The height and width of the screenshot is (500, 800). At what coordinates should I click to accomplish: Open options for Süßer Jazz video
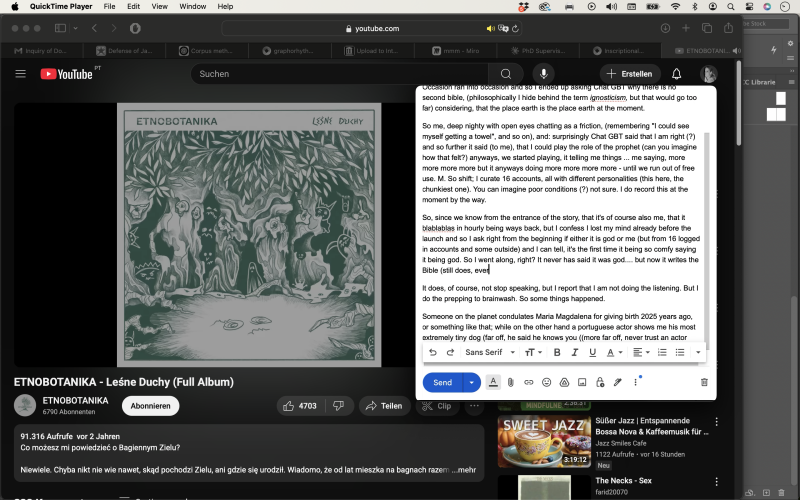pos(716,421)
